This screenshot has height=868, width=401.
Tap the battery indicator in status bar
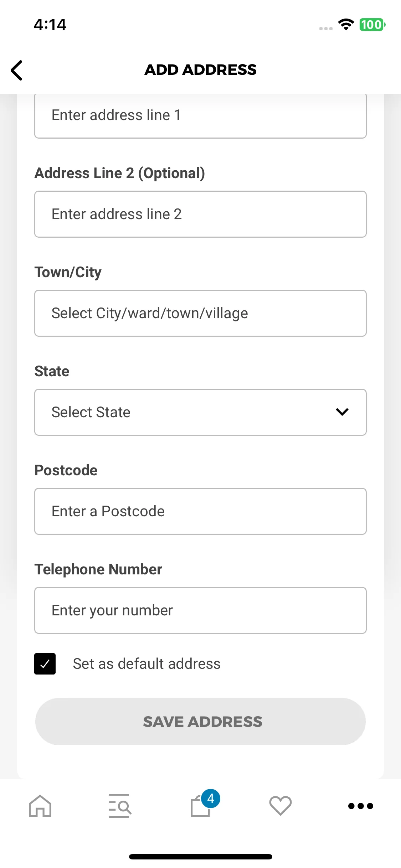coord(372,25)
